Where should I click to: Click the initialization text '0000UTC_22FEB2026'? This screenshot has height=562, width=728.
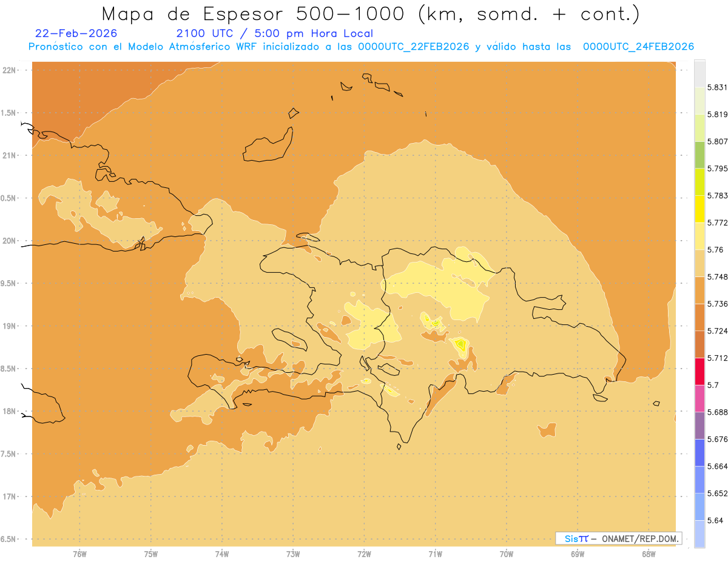(414, 47)
